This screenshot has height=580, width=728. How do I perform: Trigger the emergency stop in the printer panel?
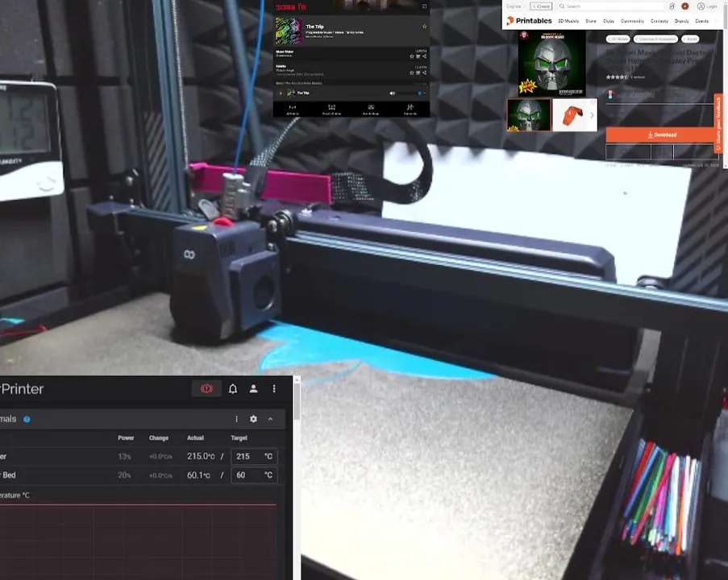[206, 389]
